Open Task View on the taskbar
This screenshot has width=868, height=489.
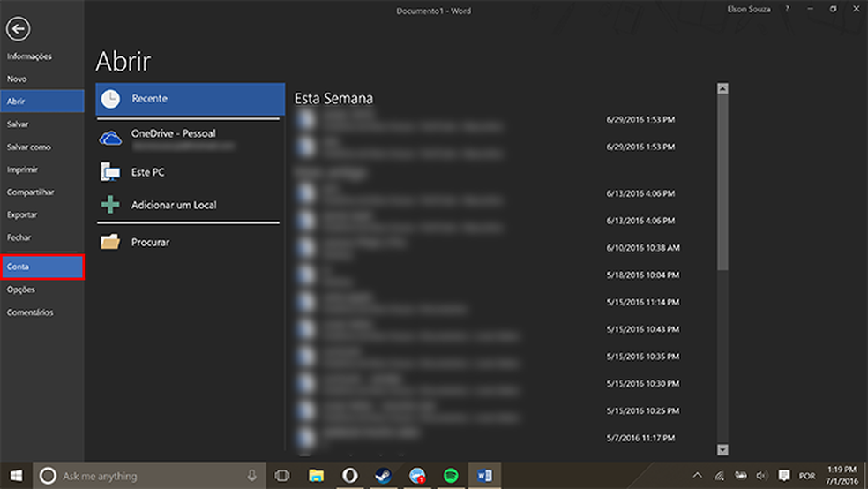coord(282,476)
